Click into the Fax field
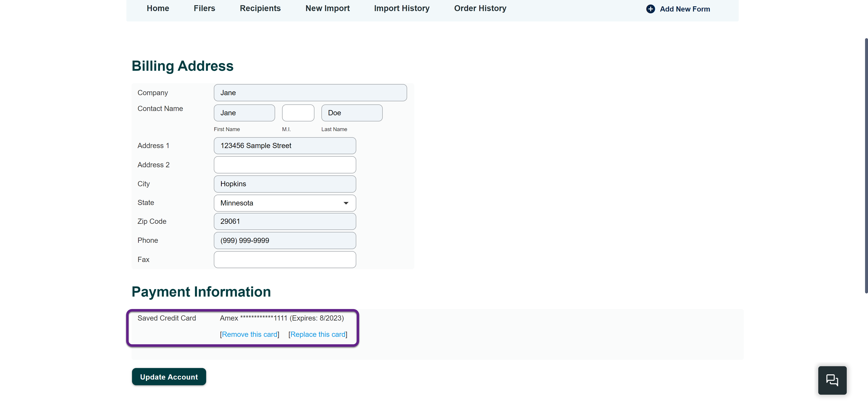 coord(285,259)
